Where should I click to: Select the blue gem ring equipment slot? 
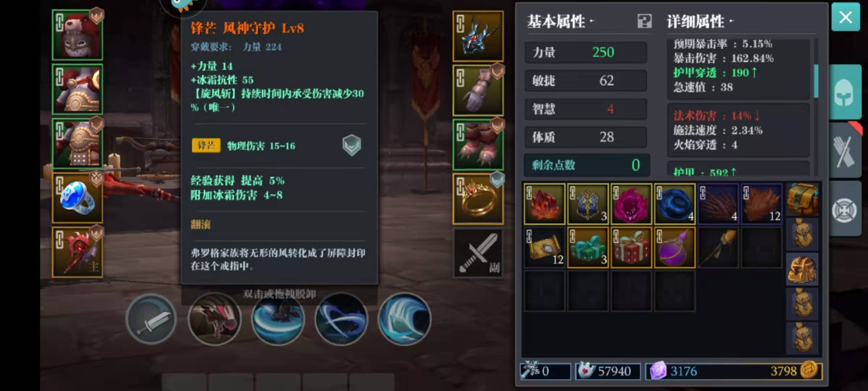point(77,198)
